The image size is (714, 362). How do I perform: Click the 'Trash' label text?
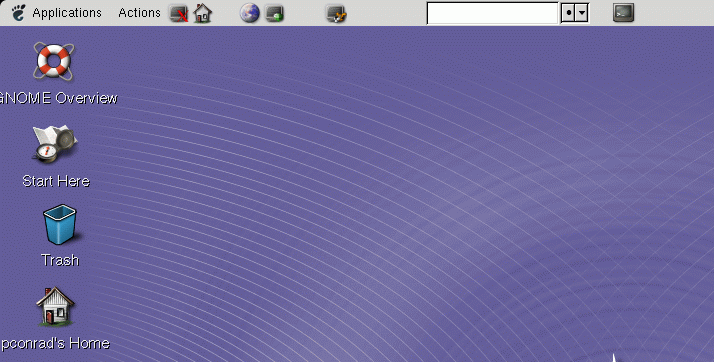(x=60, y=260)
